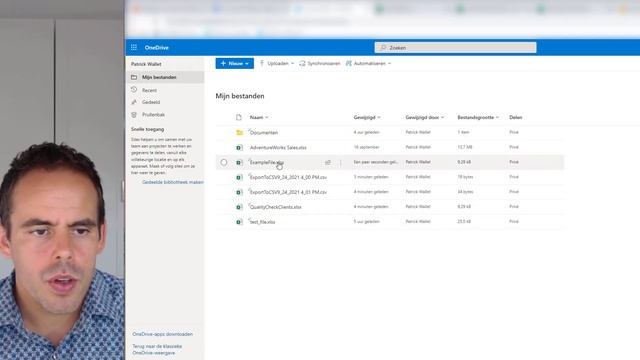The width and height of the screenshot is (640, 360).
Task: Click in the Zoeken search field
Action: coord(456,48)
